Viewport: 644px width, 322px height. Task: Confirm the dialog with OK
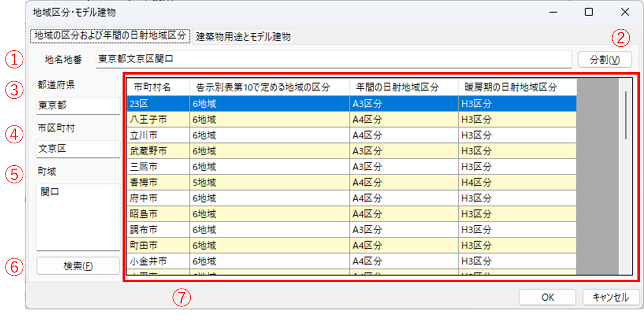(547, 297)
